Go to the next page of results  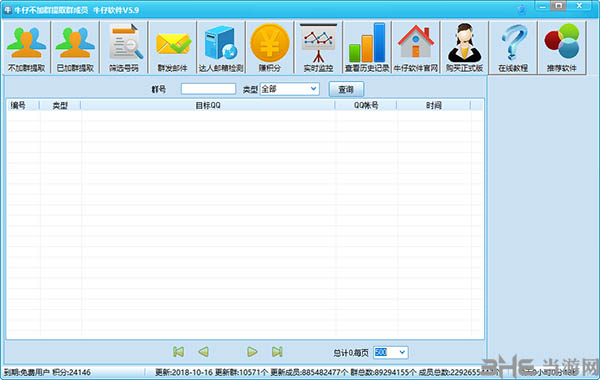tap(252, 352)
